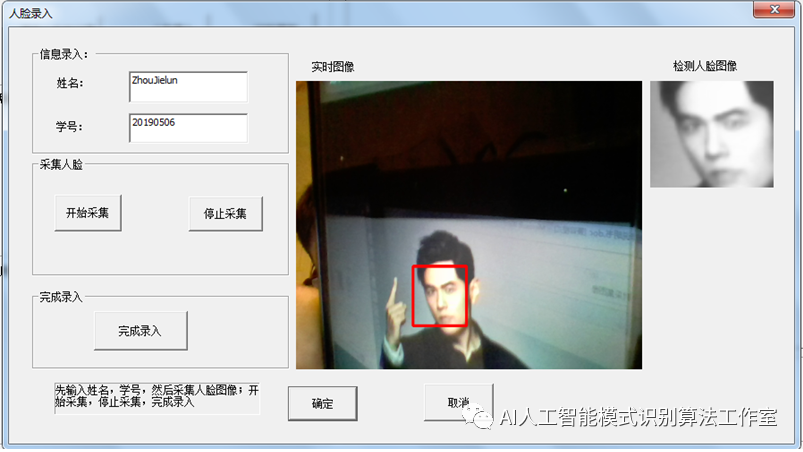Click the 姓名 name input field
The height and width of the screenshot is (452, 803).
188,87
